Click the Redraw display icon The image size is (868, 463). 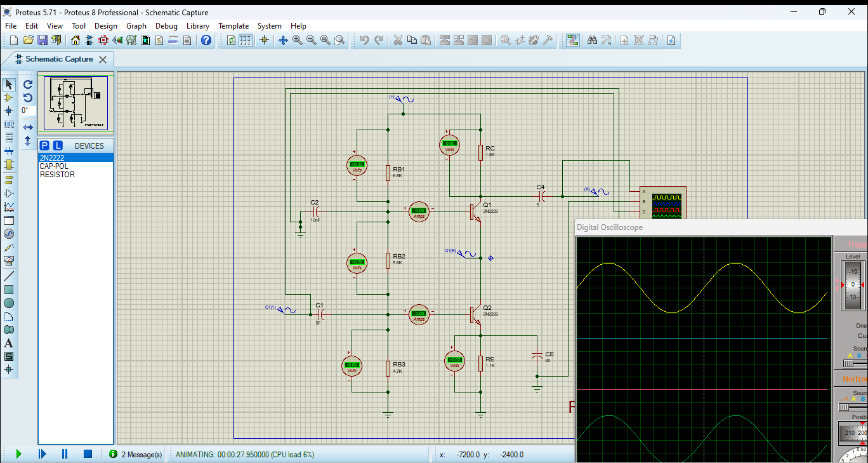(x=231, y=40)
